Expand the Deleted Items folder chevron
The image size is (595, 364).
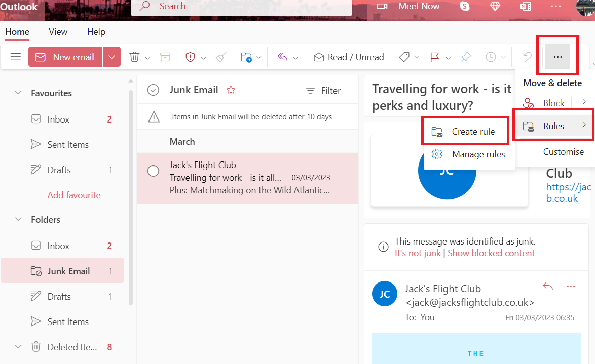18,347
